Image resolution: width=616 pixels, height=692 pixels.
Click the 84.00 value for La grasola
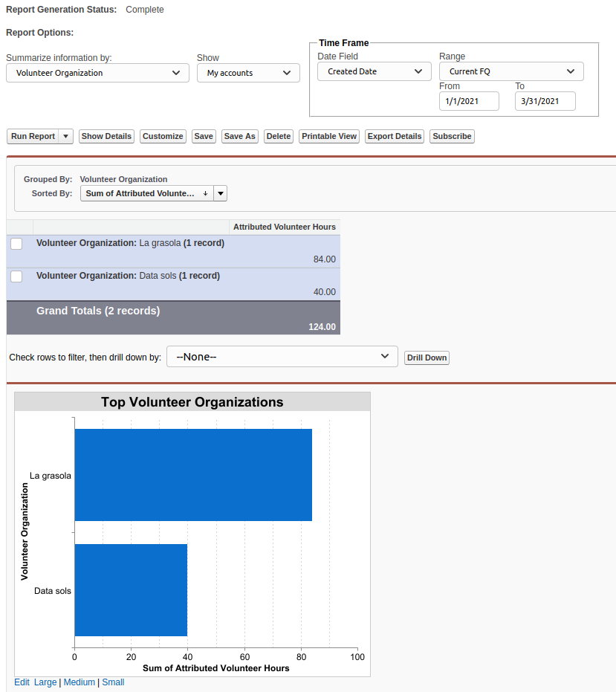point(324,259)
